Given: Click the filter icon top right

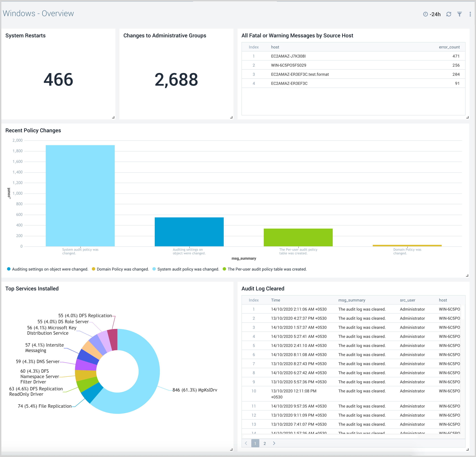Looking at the screenshot, I should coord(460,14).
